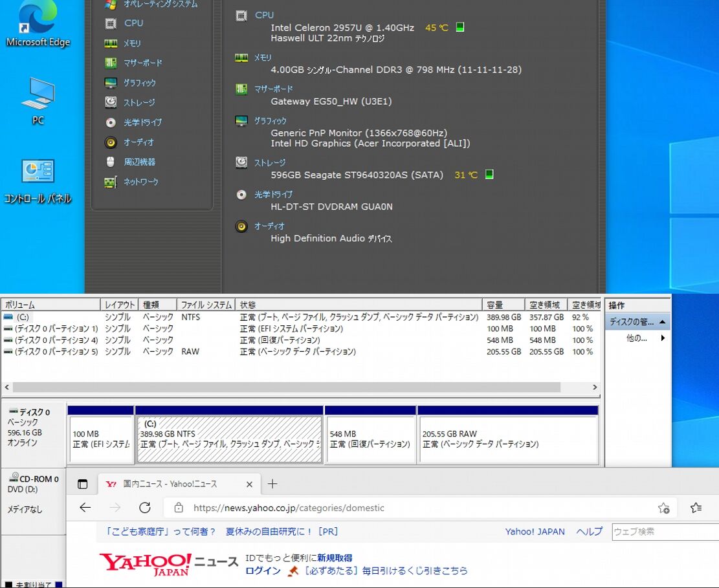Open the PC desktop icon

click(x=38, y=101)
